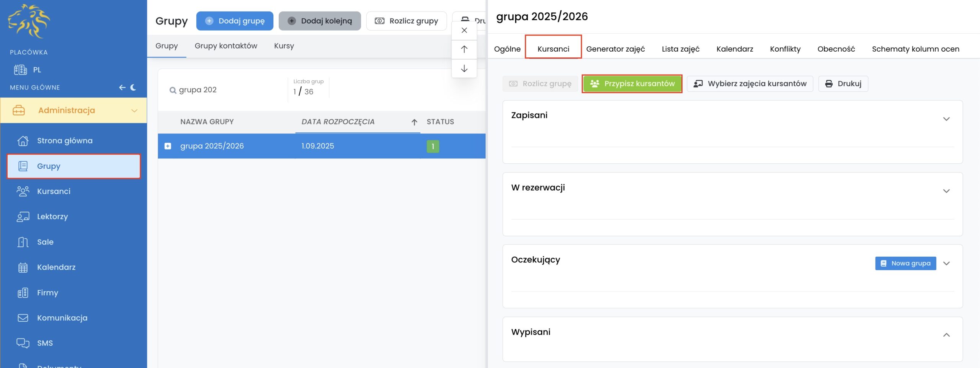Viewport: 980px width, 368px height.
Task: Go to next group with down arrow
Action: tap(464, 68)
